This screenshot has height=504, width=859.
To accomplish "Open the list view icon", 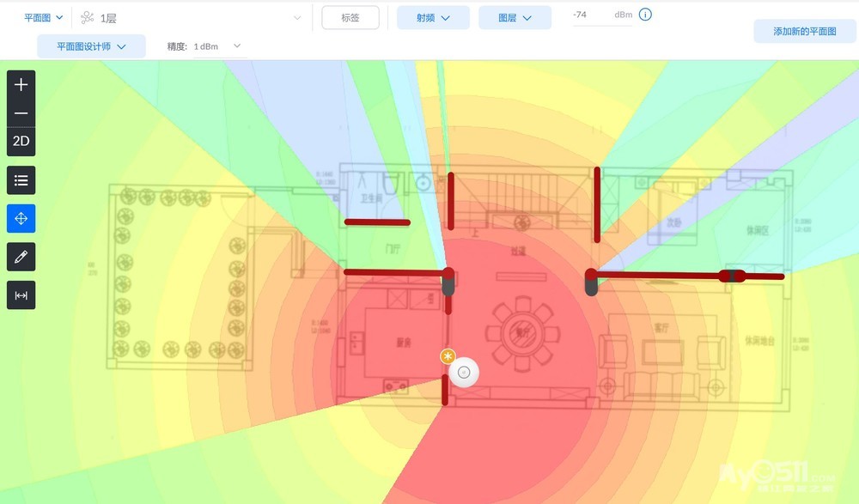I will click(21, 180).
